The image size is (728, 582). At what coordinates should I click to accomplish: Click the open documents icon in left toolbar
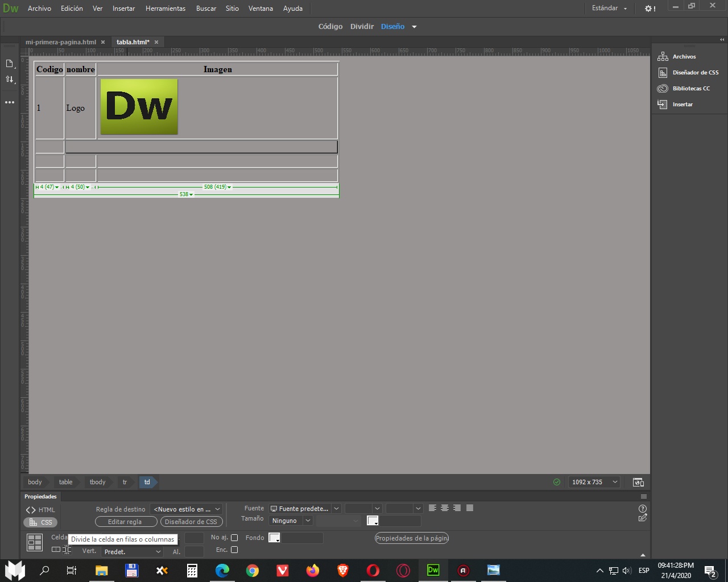[10, 63]
